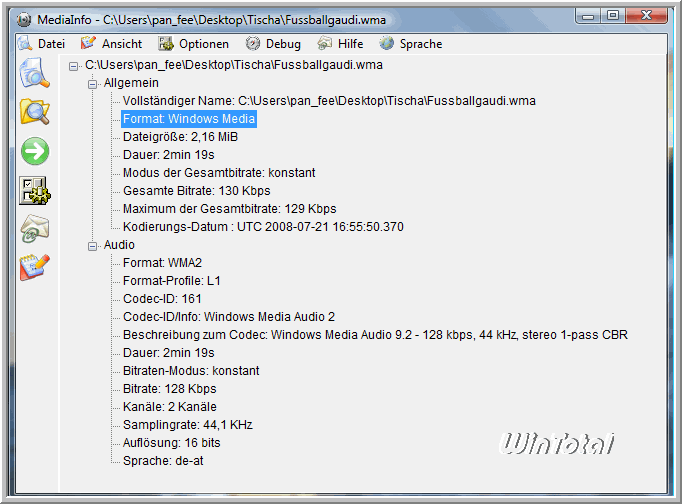Select Dauer row under Allgemein
The image size is (682, 504).
[x=169, y=155]
